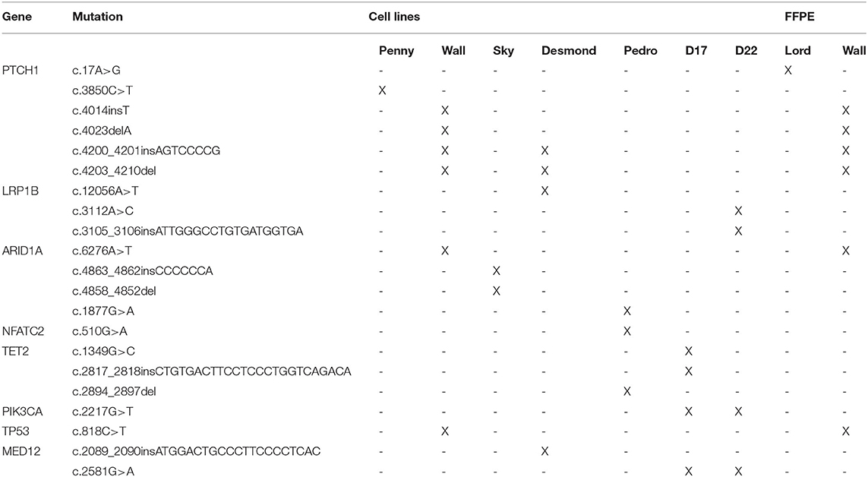The image size is (868, 477).
Task: Select mutation c.3112A>C
Action: 103,211
